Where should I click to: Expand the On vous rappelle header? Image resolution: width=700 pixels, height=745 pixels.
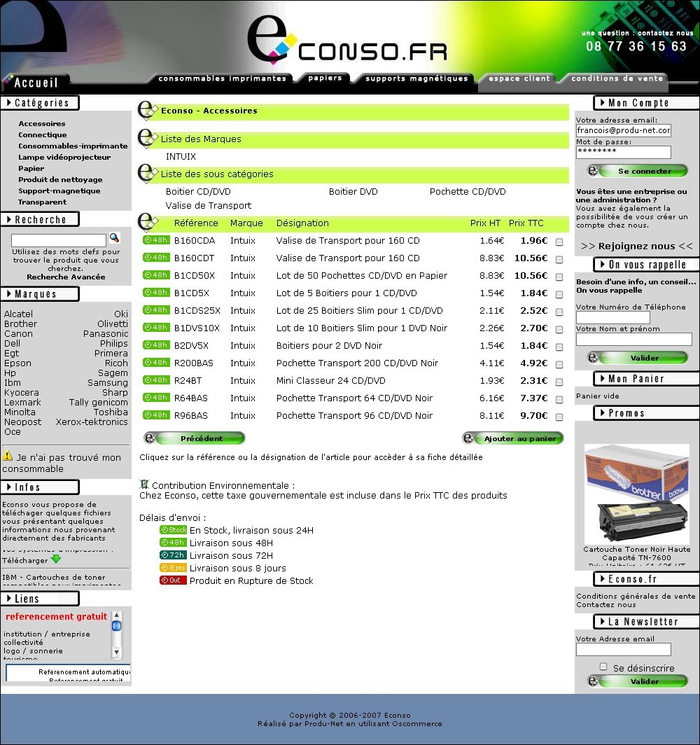[x=646, y=264]
